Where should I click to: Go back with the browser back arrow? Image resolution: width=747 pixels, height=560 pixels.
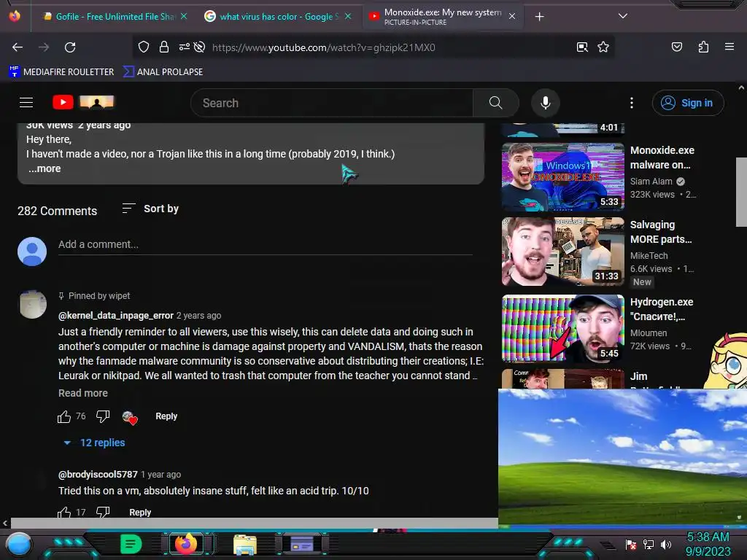[x=18, y=47]
